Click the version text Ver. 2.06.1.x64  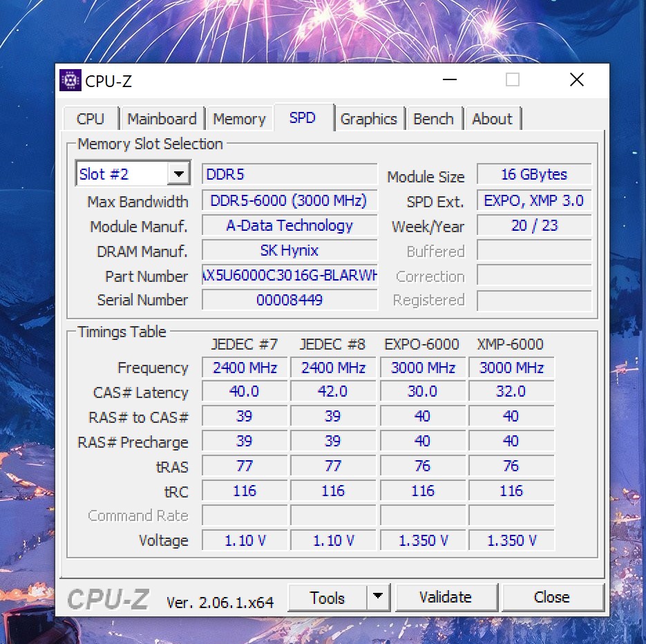[220, 603]
